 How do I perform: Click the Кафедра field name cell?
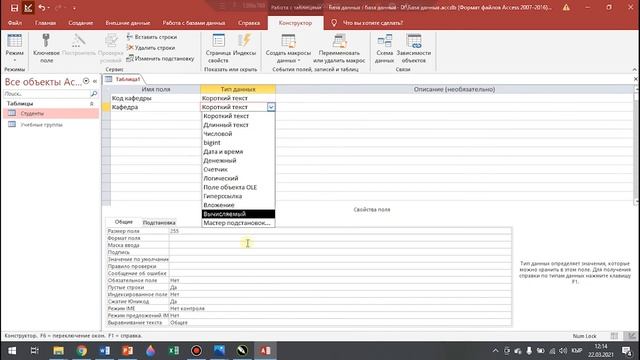155,107
